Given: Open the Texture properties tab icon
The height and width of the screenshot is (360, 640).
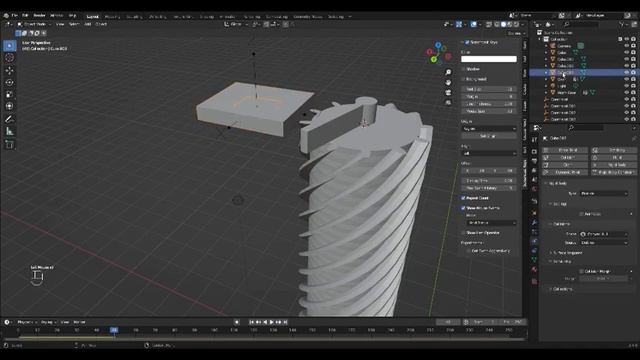Looking at the screenshot, I should coord(534,282).
